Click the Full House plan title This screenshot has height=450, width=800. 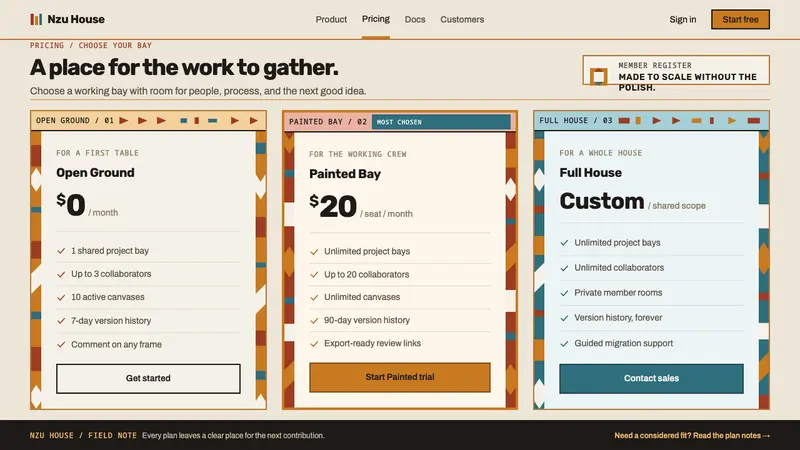pyautogui.click(x=590, y=172)
